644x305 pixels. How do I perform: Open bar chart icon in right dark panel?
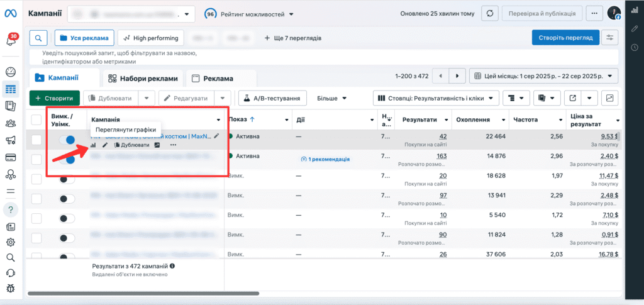tap(634, 11)
